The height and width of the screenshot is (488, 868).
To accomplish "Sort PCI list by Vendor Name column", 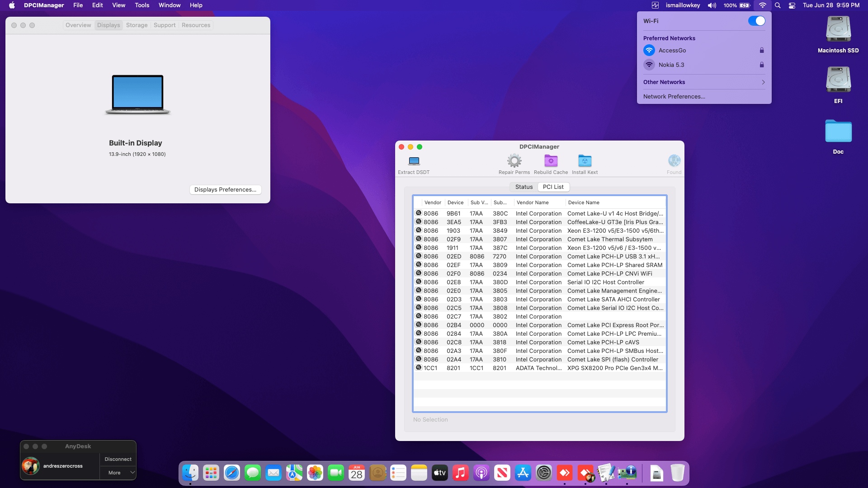I will click(x=539, y=202).
